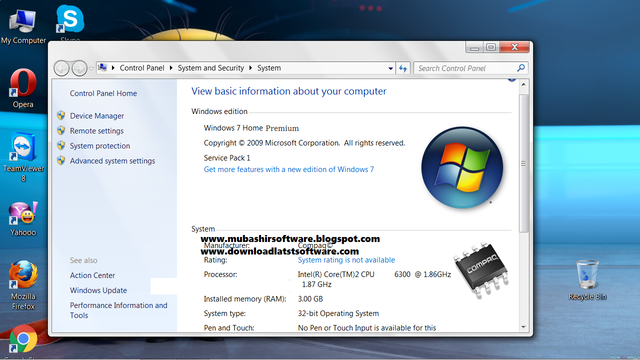Click the scrollbar down arrow
Screen dimensions: 640x360
tap(524, 327)
